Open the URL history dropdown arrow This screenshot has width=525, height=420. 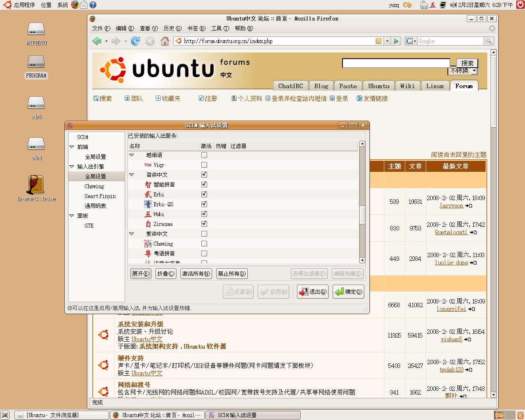387,41
